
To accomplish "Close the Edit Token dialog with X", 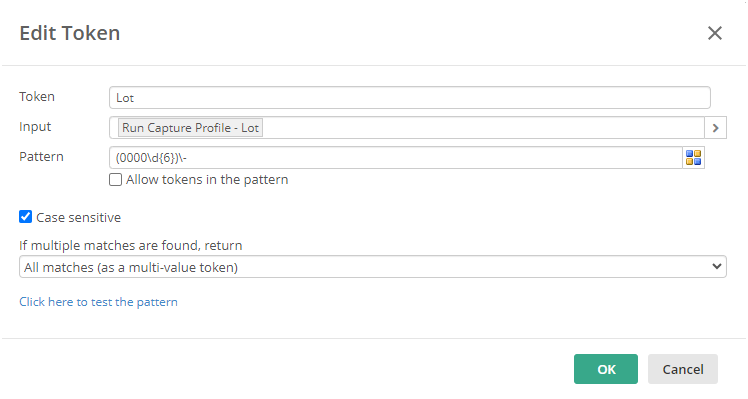I will point(715,33).
